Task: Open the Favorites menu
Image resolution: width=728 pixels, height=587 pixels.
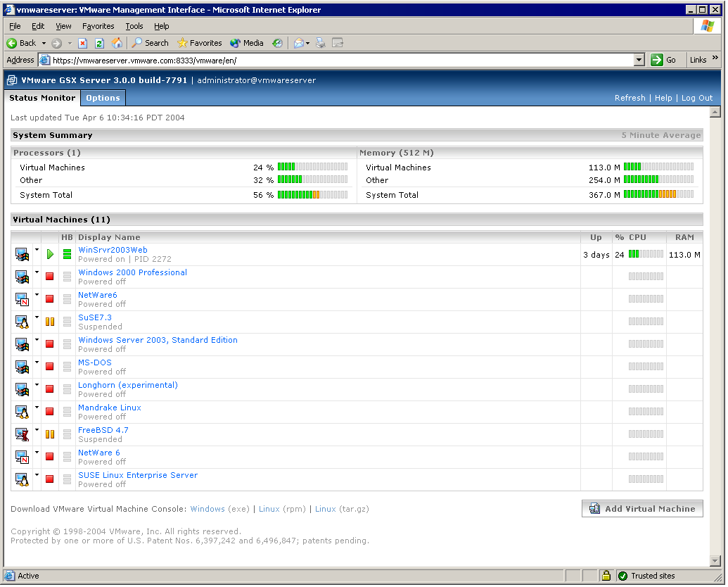Action: coord(98,26)
